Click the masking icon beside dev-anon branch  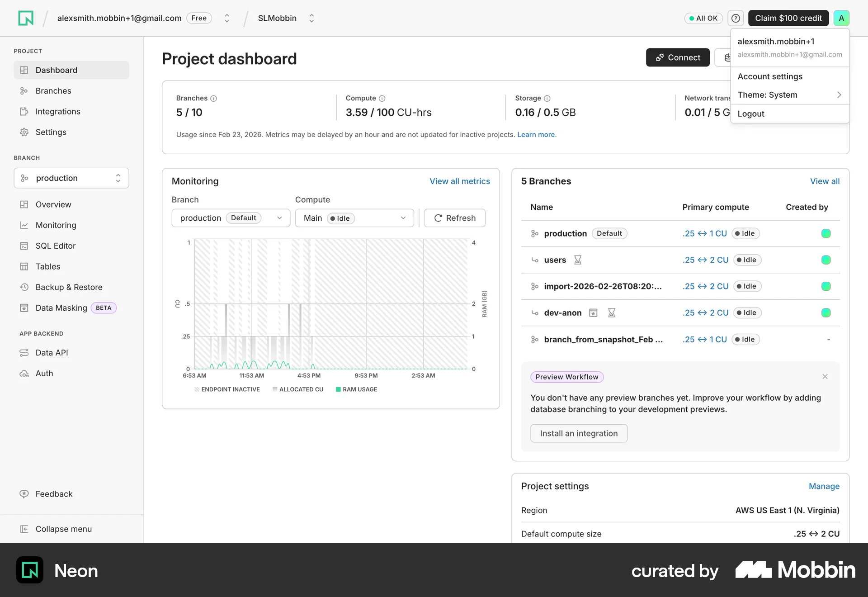coord(594,313)
